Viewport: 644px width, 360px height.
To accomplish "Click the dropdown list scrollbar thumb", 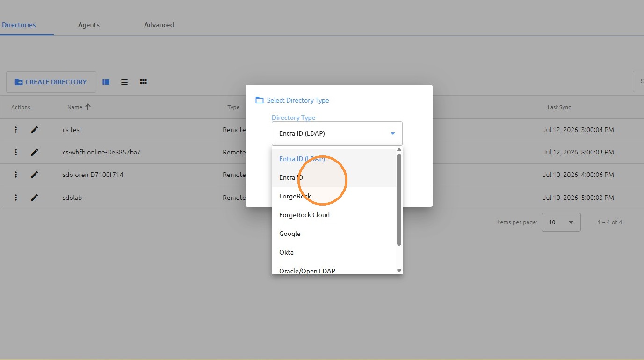I will click(x=399, y=200).
